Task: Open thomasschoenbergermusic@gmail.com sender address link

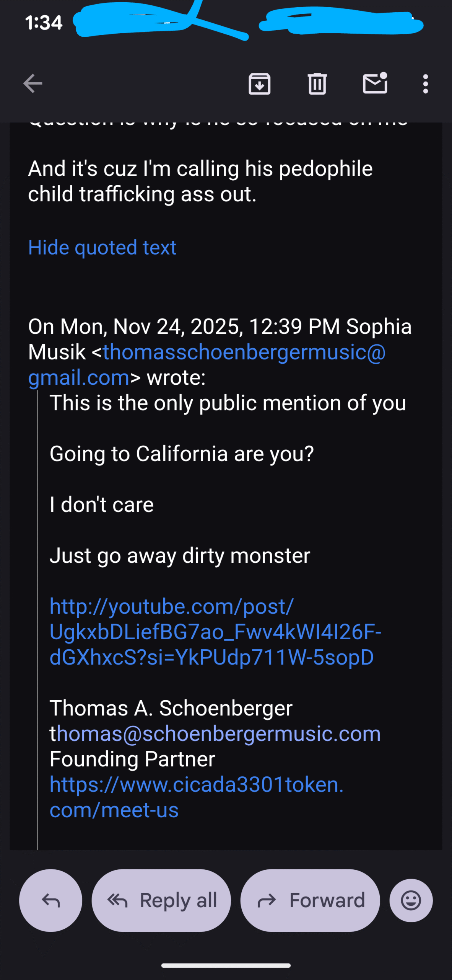Action: coord(244,352)
